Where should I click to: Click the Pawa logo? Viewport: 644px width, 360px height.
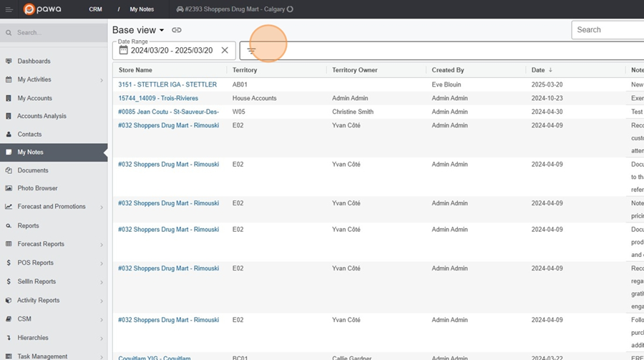42,9
